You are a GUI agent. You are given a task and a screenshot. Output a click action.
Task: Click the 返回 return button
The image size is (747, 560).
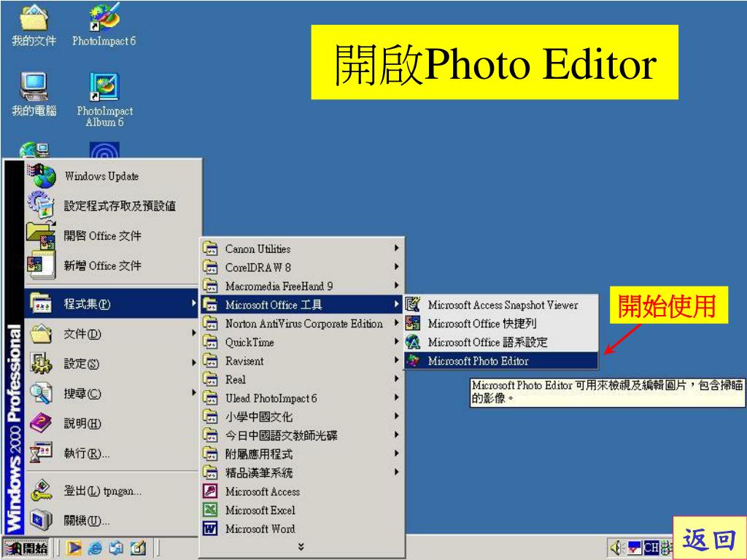coord(709,539)
